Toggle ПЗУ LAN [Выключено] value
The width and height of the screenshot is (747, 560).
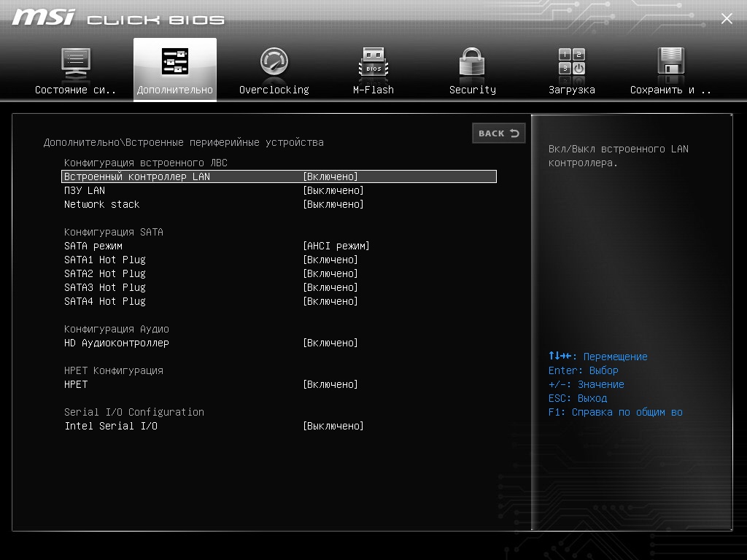coord(333,190)
